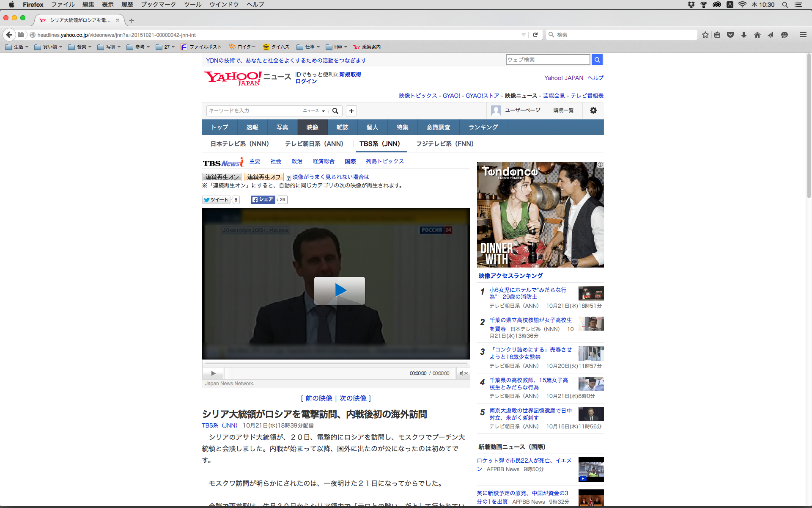The image size is (812, 508).
Task: Open the ブックマーク menu in menu bar
Action: pyautogui.click(x=158, y=5)
